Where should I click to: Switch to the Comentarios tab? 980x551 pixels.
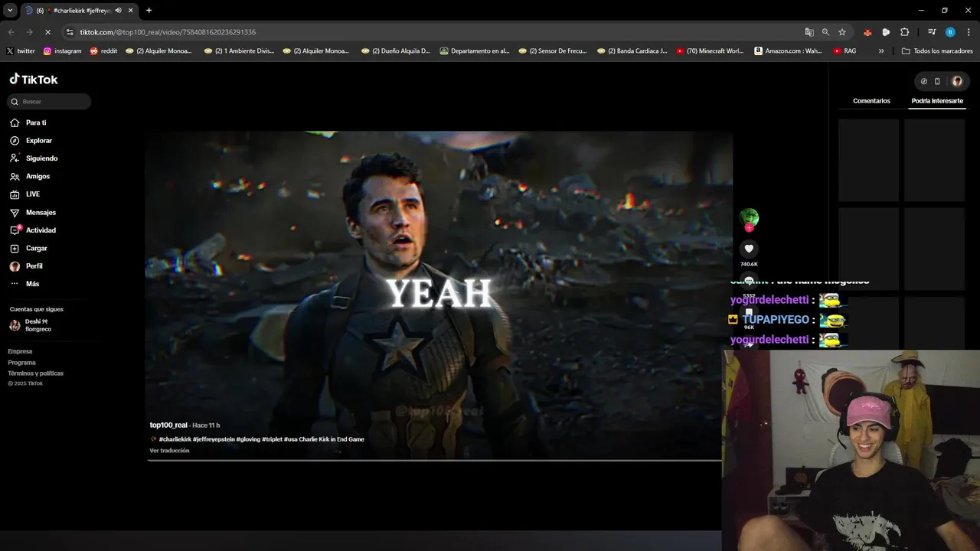[x=871, y=101]
